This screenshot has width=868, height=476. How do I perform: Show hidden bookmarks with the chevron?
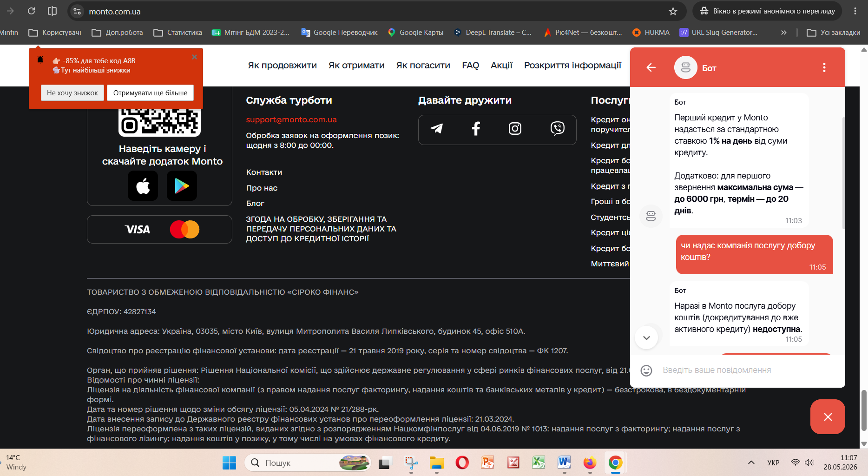(x=784, y=33)
